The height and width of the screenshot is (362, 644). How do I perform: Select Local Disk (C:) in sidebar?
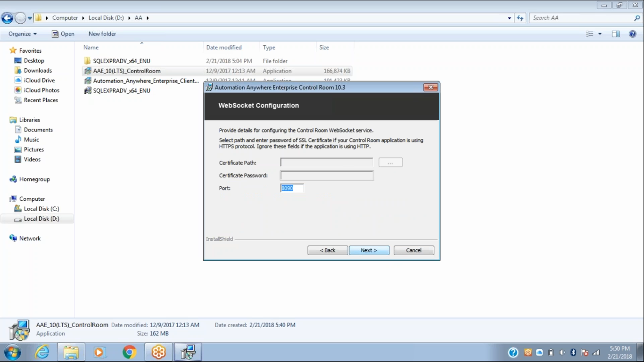(41, 209)
